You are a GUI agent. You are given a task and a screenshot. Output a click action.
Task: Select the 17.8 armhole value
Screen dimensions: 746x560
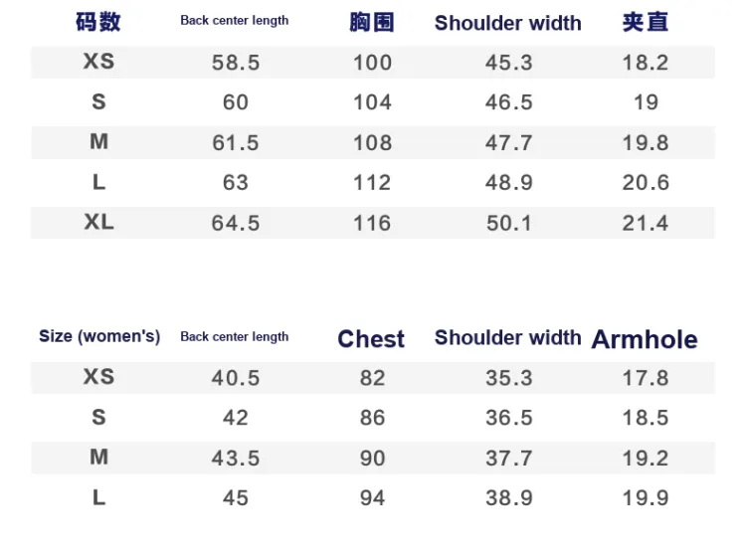(x=646, y=378)
